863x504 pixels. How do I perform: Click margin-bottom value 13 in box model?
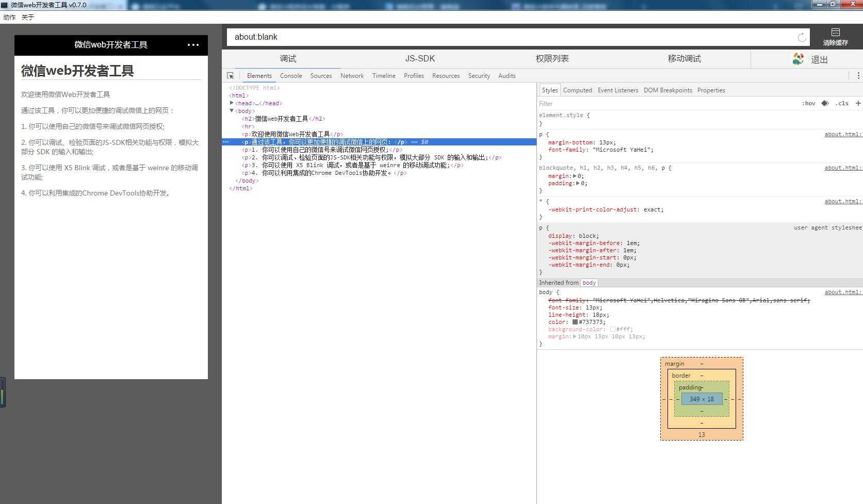click(x=702, y=434)
